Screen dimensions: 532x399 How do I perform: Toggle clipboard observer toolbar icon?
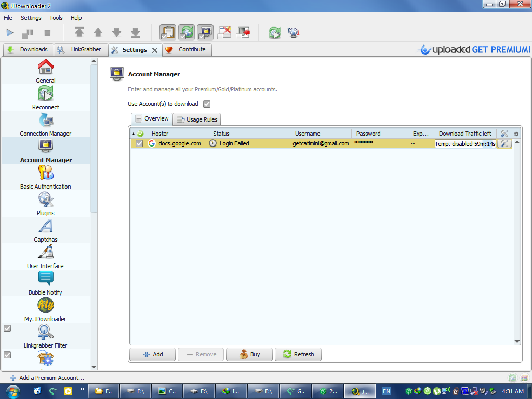(168, 33)
